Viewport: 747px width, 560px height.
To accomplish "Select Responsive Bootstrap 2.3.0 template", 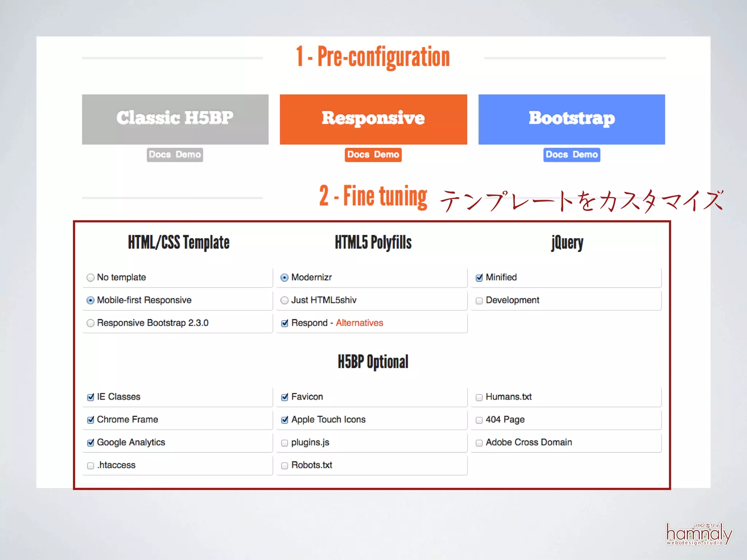I will coord(90,323).
